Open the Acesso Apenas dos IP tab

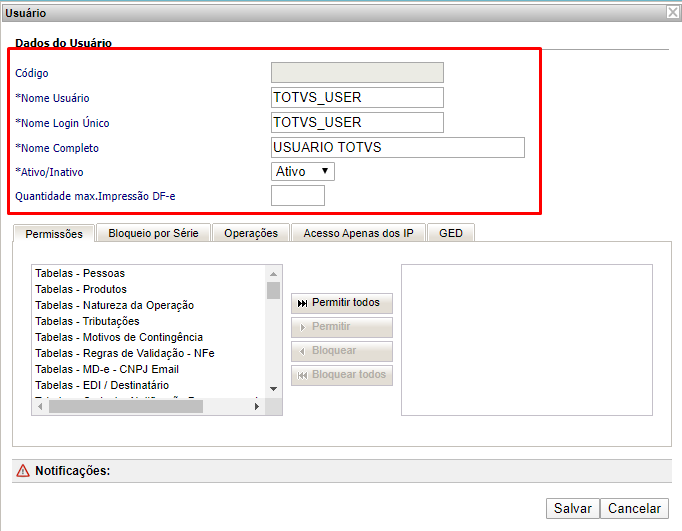358,233
